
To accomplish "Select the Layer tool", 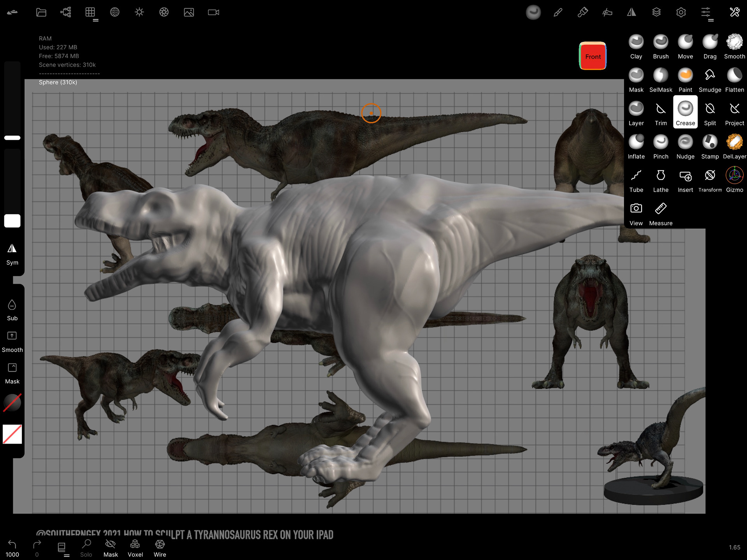I will (636, 114).
